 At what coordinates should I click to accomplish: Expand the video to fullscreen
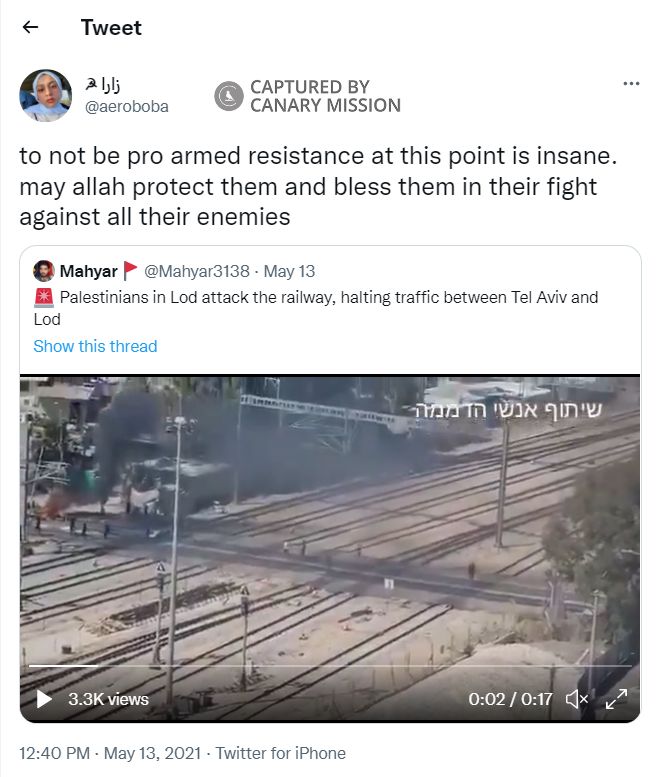[616, 699]
